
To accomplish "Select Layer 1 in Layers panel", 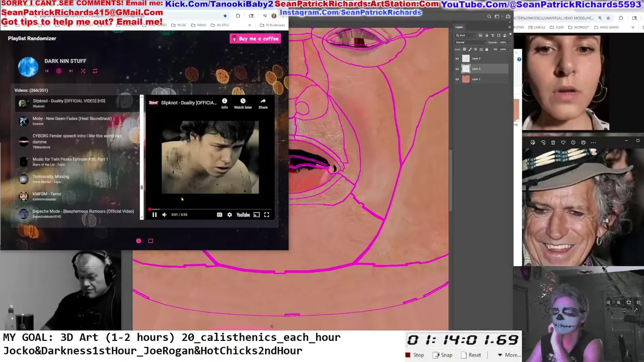I will click(483, 79).
